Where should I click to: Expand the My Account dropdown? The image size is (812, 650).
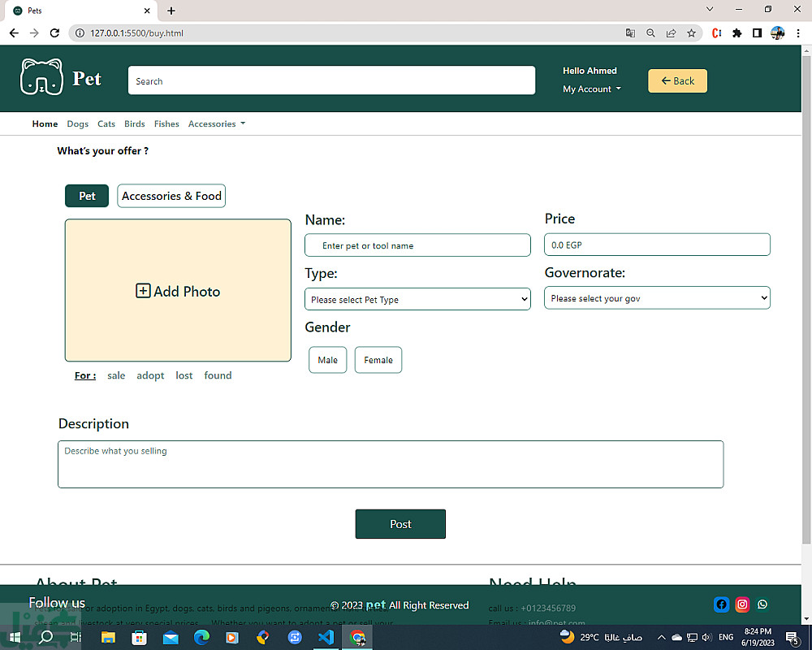pos(591,89)
